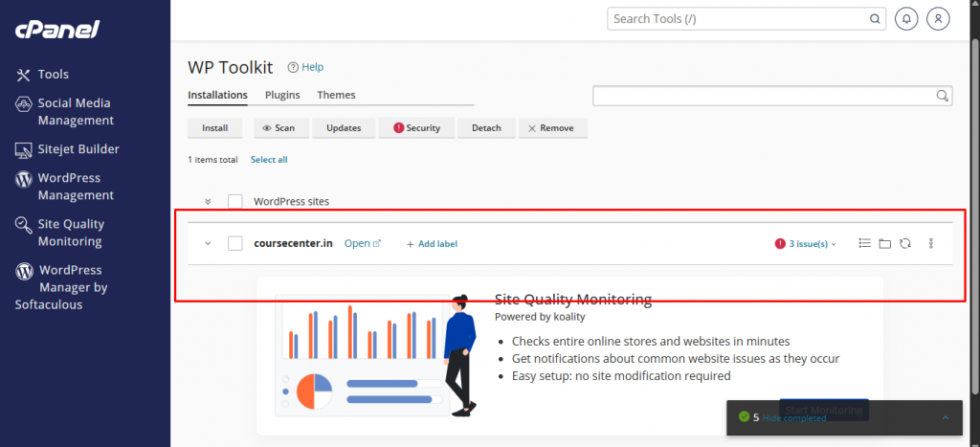Click the Site Quality Monitoring illustration
The image size is (980, 447).
click(x=375, y=355)
